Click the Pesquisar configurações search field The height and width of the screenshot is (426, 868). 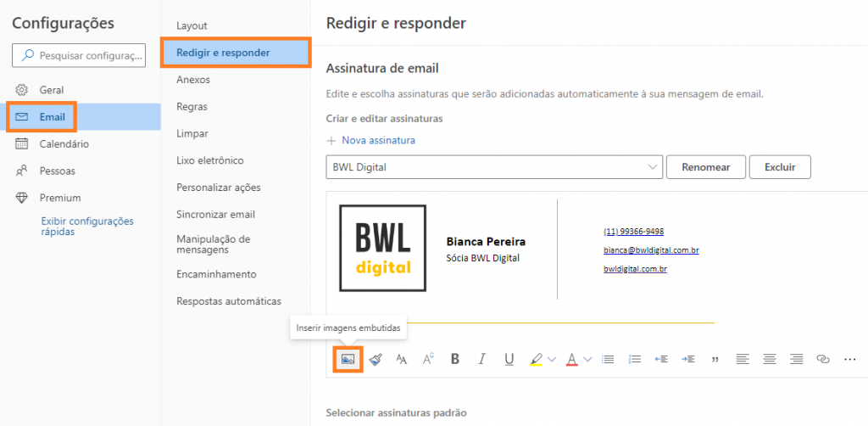(x=79, y=55)
